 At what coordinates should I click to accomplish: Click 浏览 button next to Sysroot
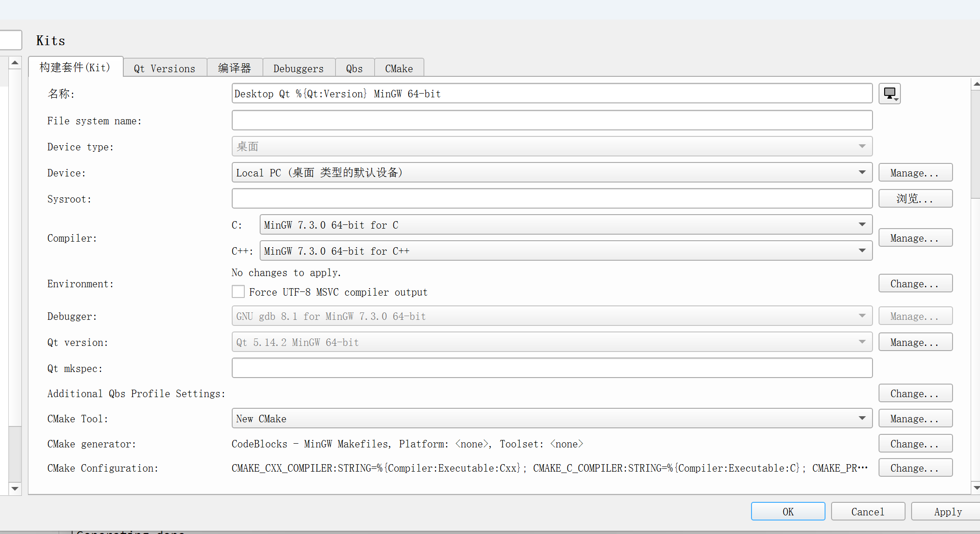pyautogui.click(x=915, y=199)
